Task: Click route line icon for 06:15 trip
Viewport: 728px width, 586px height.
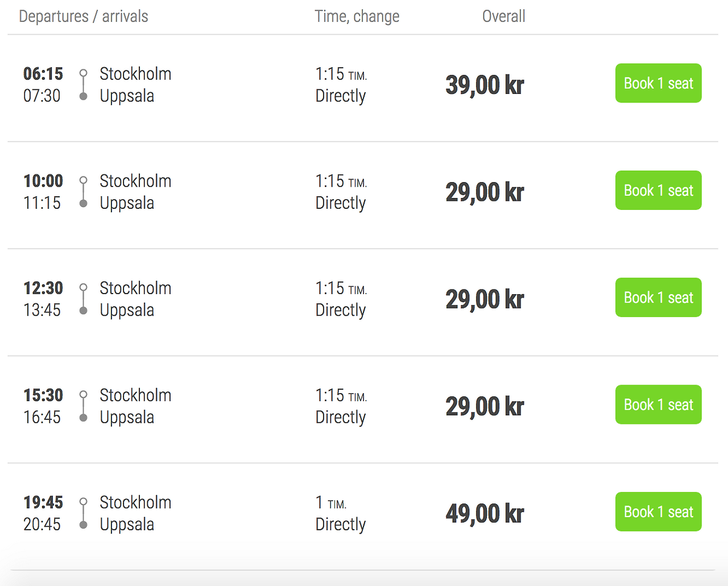Action: click(84, 85)
